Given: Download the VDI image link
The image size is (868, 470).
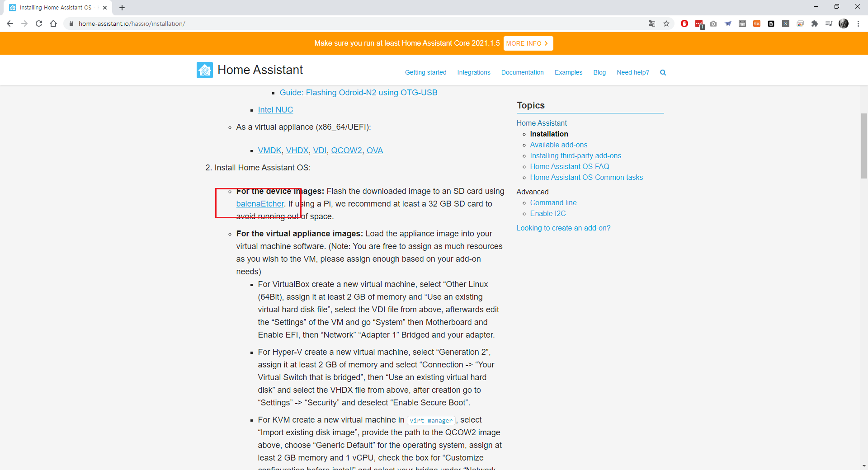Looking at the screenshot, I should click(x=320, y=150).
